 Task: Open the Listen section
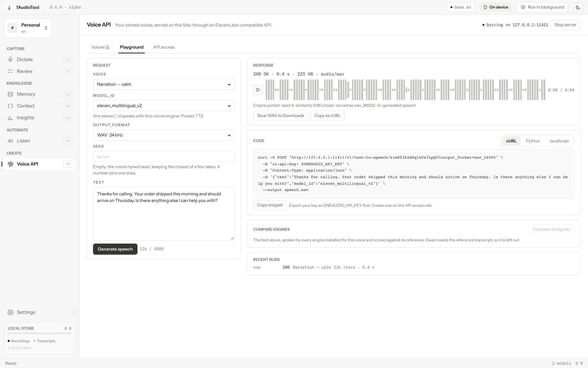(39, 141)
